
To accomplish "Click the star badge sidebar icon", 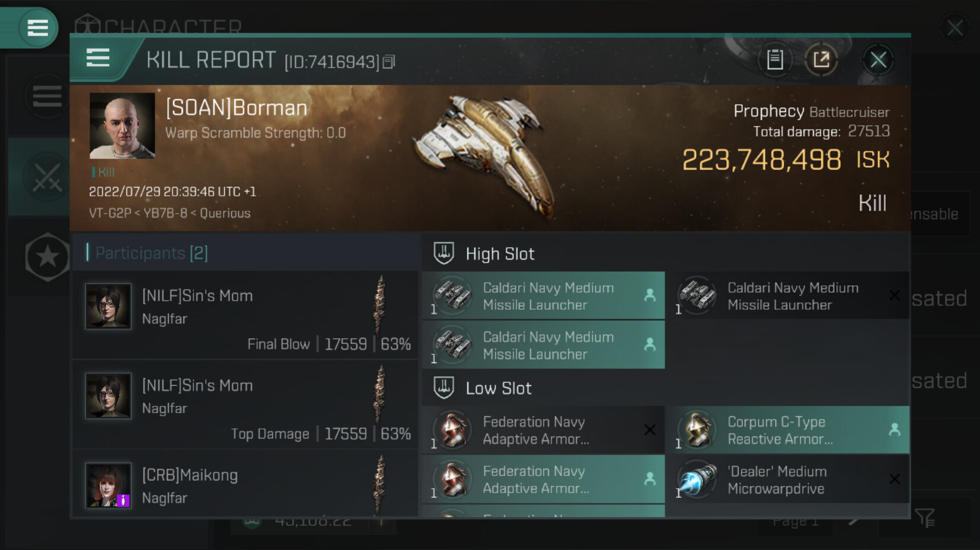I will (x=47, y=257).
